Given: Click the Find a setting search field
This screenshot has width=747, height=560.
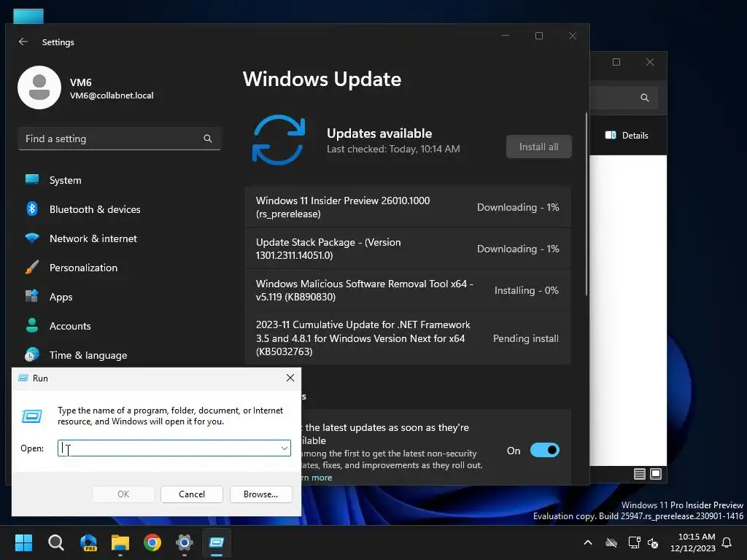Looking at the screenshot, I should point(119,139).
